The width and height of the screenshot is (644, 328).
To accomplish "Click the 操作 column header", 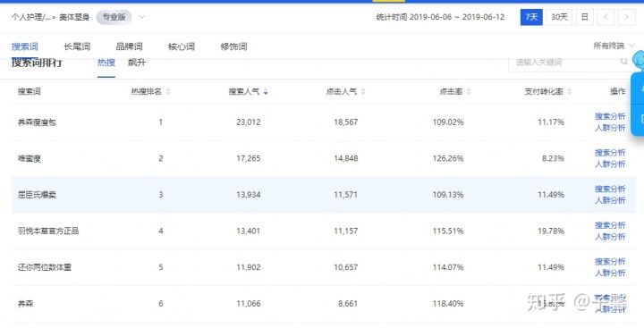I will click(618, 91).
